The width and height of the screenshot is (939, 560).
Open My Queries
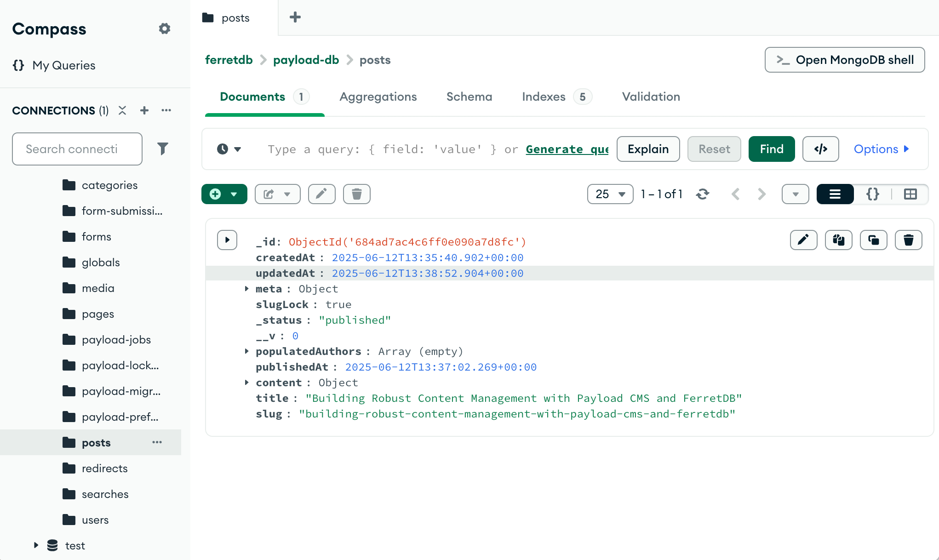pos(63,65)
